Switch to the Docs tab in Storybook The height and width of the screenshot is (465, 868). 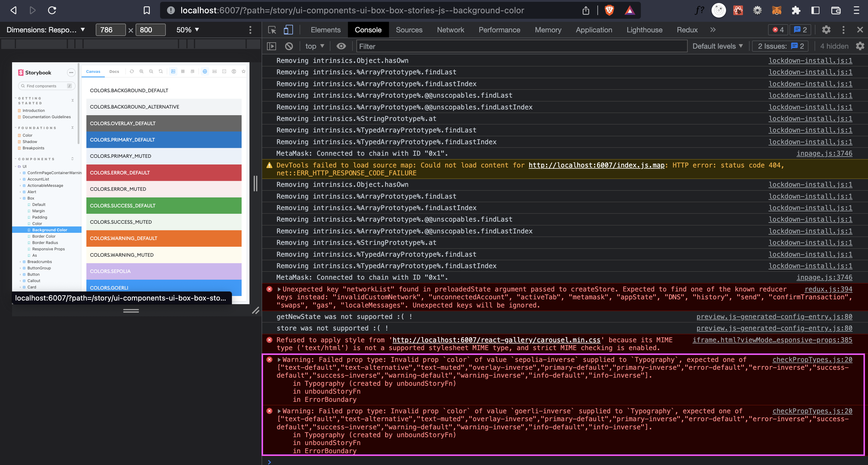click(114, 71)
